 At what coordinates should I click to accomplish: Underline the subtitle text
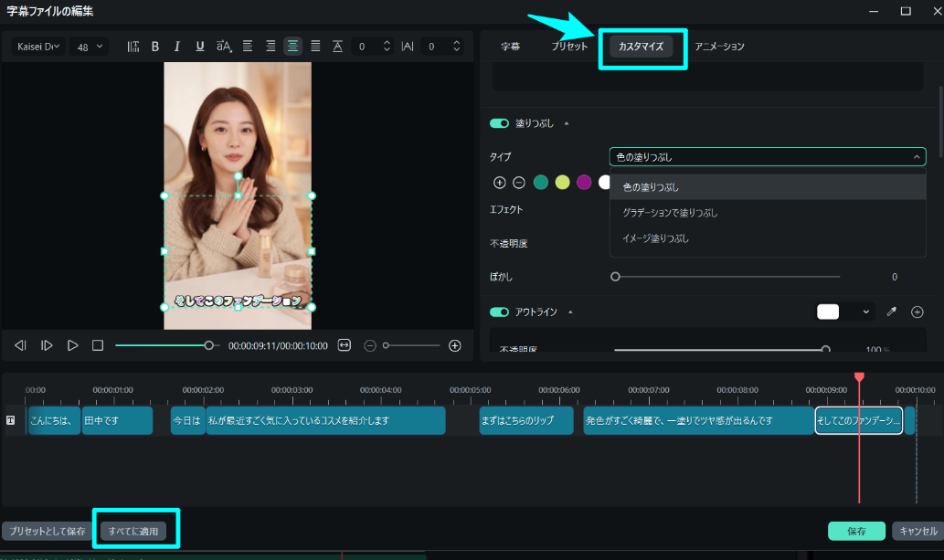tap(200, 47)
